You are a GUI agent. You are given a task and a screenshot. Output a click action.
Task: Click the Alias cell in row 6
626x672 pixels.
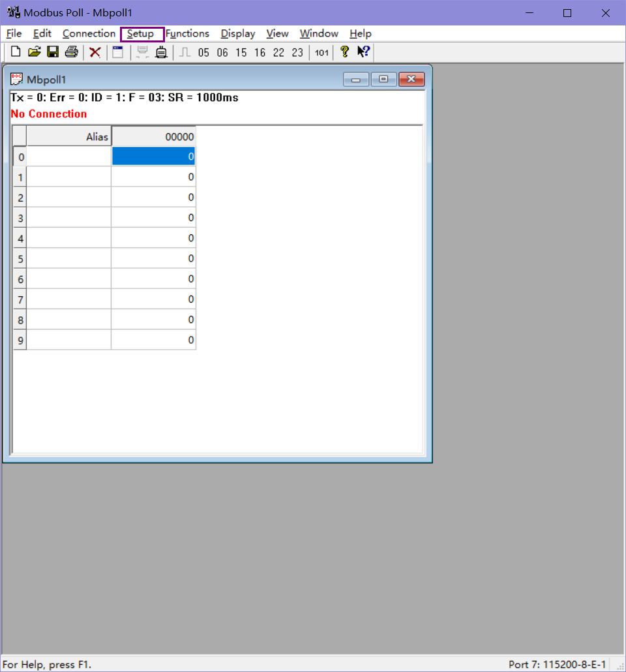(x=69, y=279)
